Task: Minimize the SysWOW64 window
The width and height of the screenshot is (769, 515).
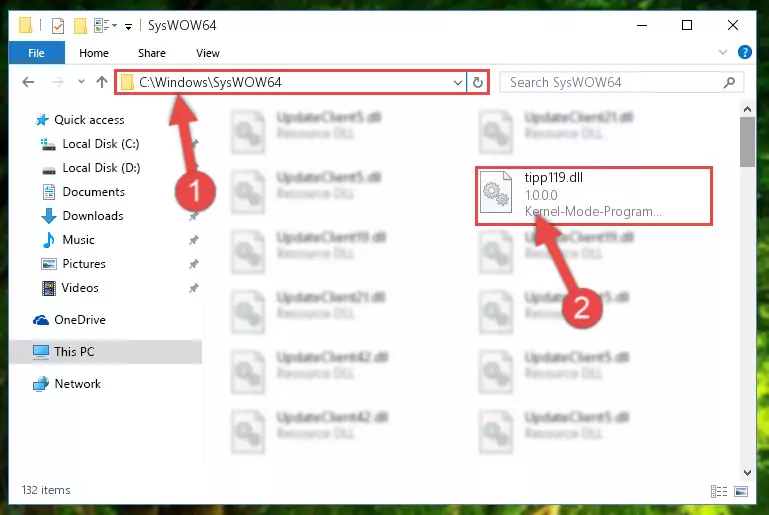Action: pyautogui.click(x=642, y=25)
